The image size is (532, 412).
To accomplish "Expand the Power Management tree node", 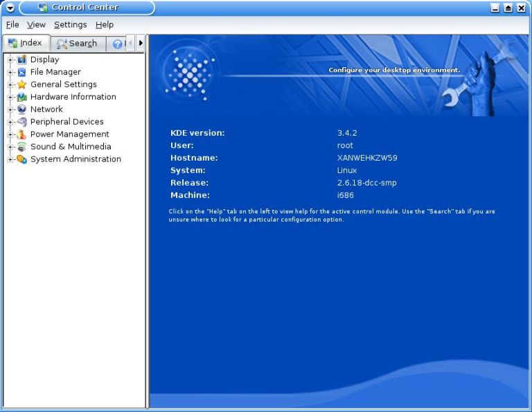I will [10, 134].
